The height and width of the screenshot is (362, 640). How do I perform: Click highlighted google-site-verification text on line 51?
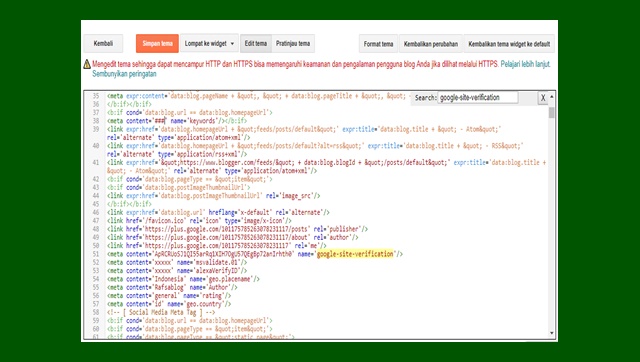pos(355,254)
